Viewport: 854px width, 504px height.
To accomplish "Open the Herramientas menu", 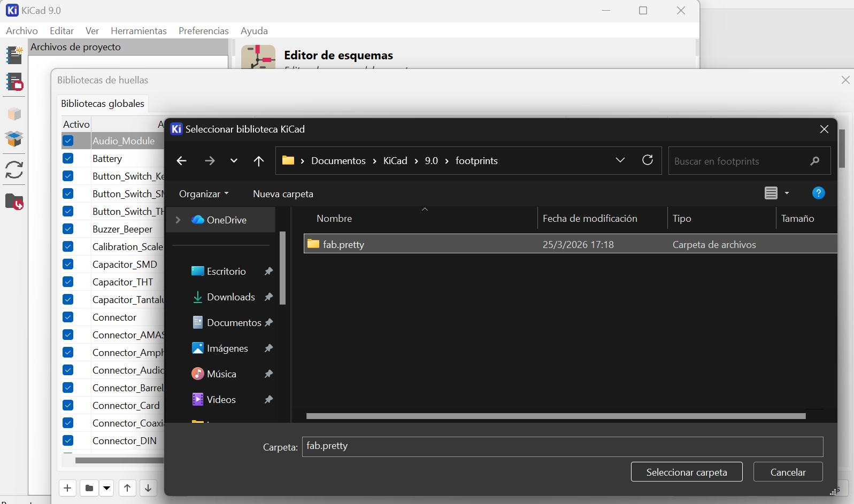I will click(139, 31).
